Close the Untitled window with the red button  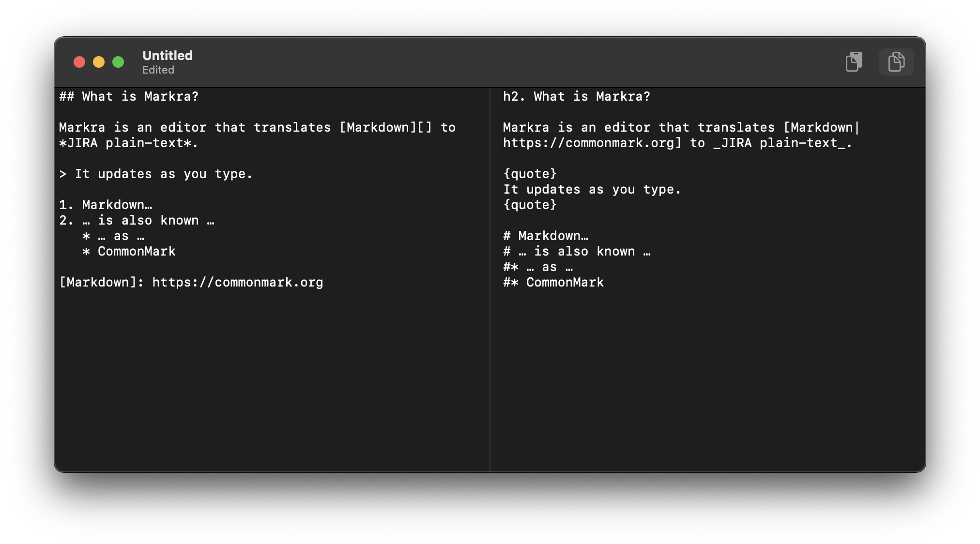(x=79, y=62)
